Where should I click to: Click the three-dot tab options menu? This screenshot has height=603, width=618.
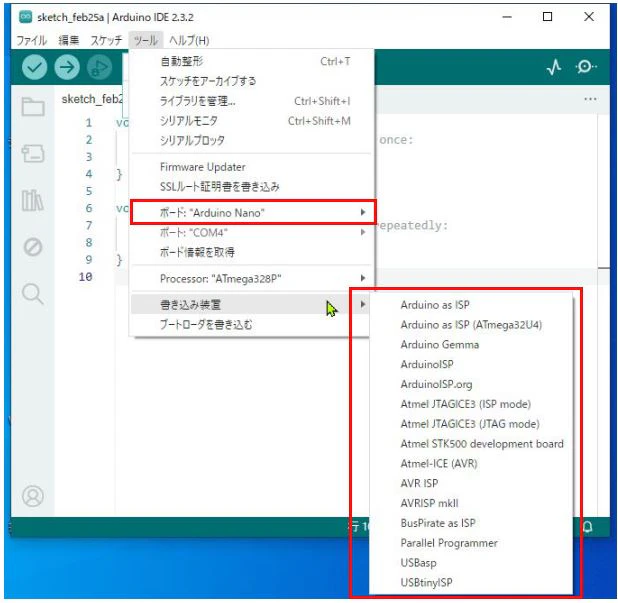click(x=590, y=99)
